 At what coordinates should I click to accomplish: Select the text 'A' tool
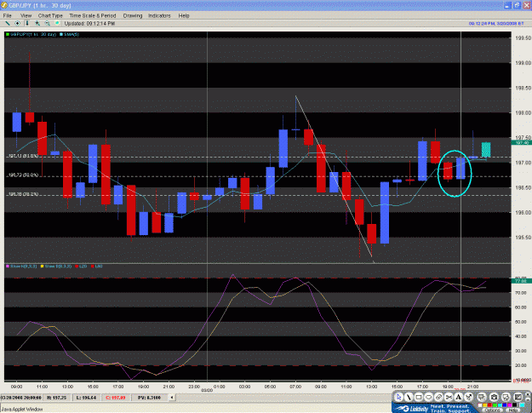pos(459,397)
